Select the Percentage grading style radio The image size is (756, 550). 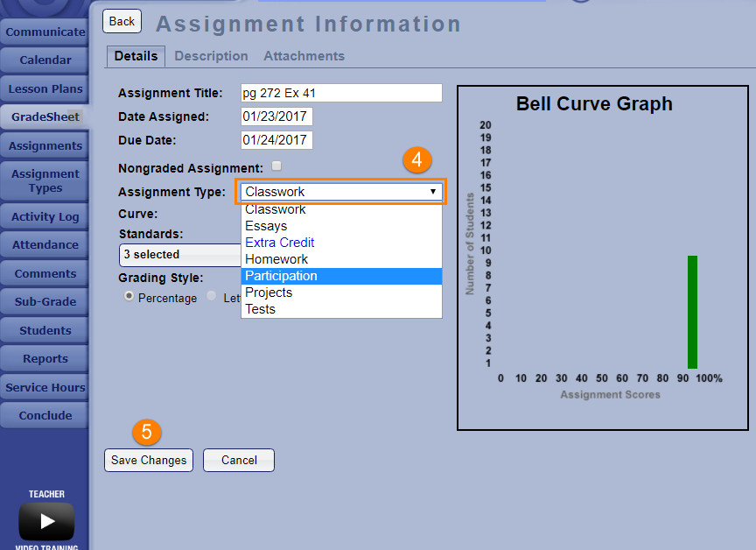point(129,297)
